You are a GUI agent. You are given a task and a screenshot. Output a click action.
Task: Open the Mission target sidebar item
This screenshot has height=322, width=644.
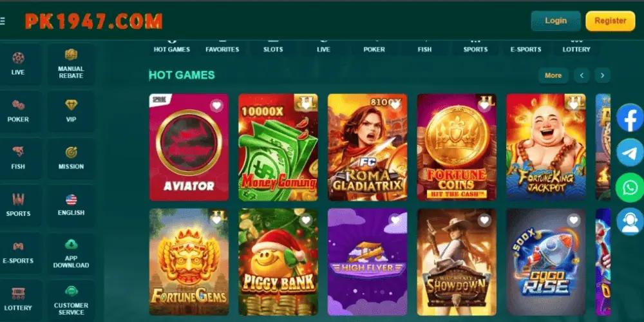point(71,158)
